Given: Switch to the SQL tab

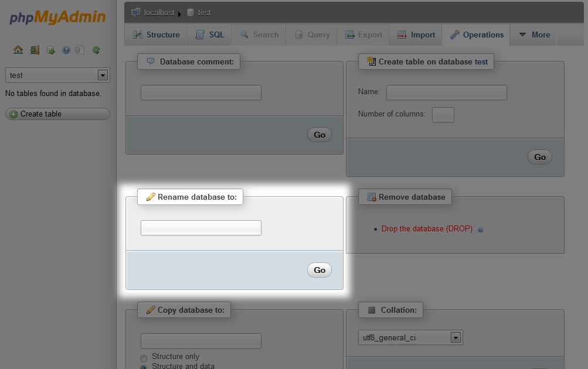Looking at the screenshot, I should pyautogui.click(x=209, y=35).
